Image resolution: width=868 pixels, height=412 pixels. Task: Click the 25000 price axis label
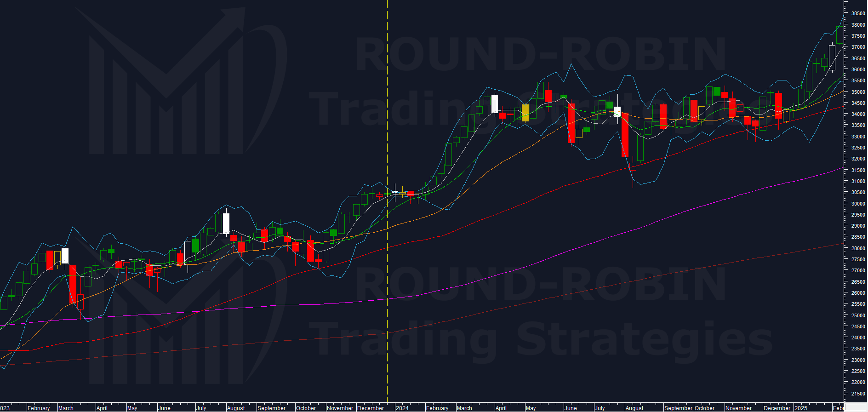pyautogui.click(x=858, y=315)
